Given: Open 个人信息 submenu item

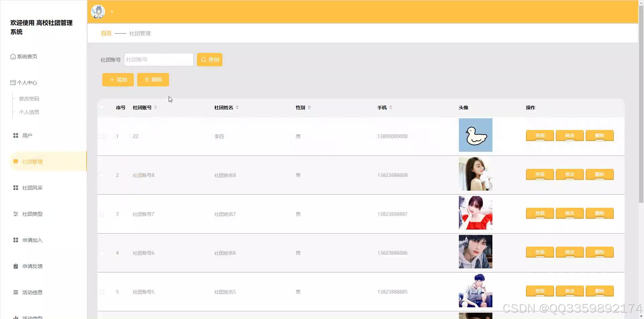Looking at the screenshot, I should tap(29, 112).
